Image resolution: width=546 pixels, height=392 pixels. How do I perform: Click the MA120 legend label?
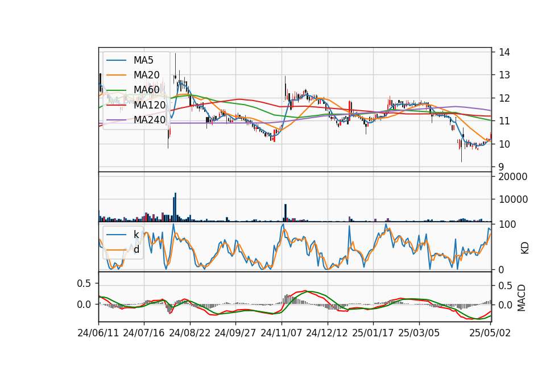pos(150,105)
